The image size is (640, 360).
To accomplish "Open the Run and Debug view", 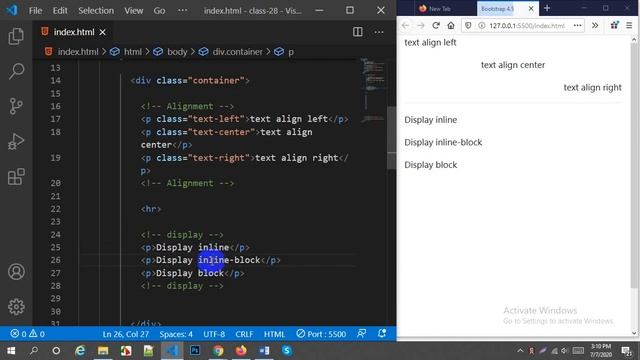I will point(16,142).
